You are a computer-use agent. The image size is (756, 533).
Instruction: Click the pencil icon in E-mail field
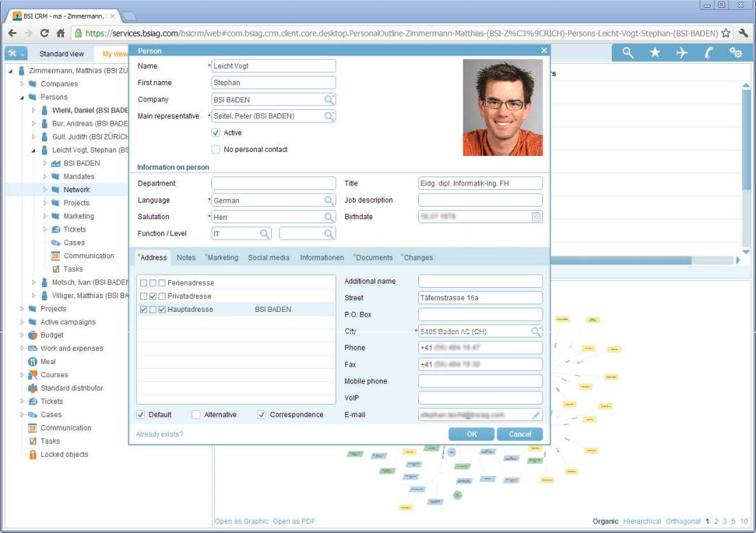536,415
